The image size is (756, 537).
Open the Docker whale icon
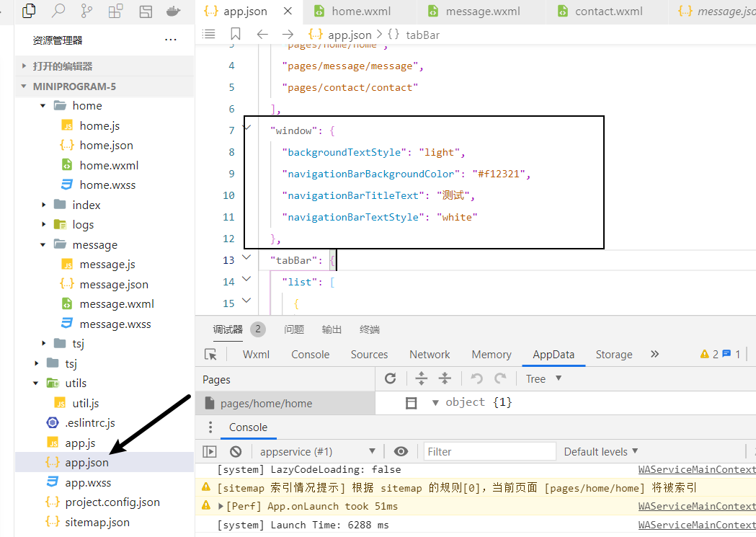(173, 11)
